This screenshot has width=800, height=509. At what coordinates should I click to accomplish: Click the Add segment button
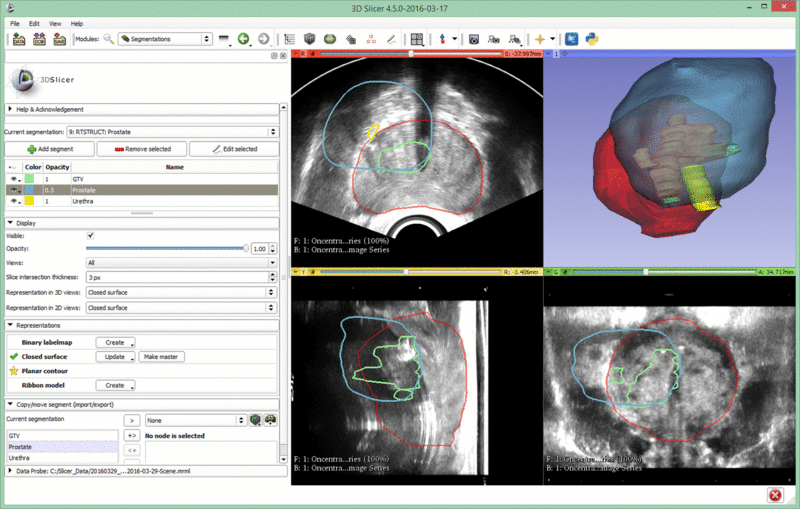click(x=49, y=149)
